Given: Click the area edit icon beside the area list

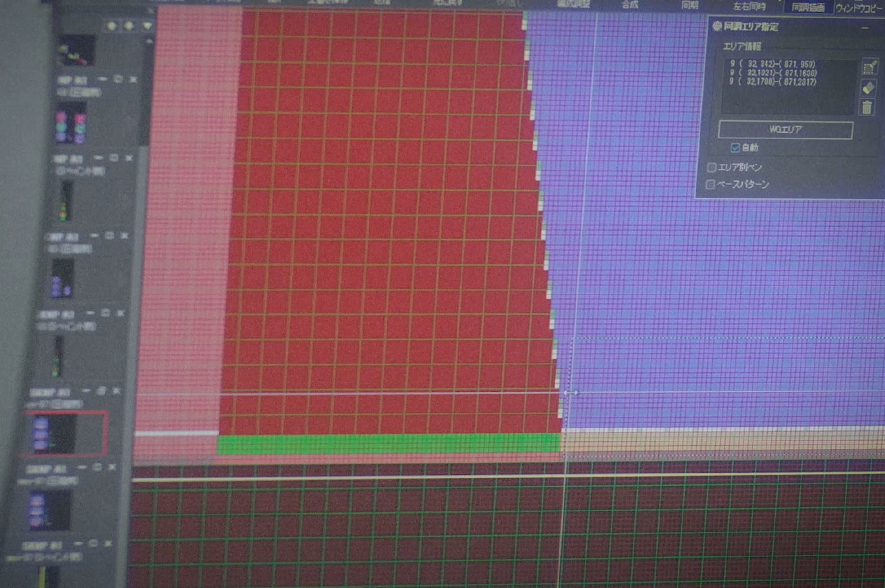Looking at the screenshot, I should pos(869,66).
